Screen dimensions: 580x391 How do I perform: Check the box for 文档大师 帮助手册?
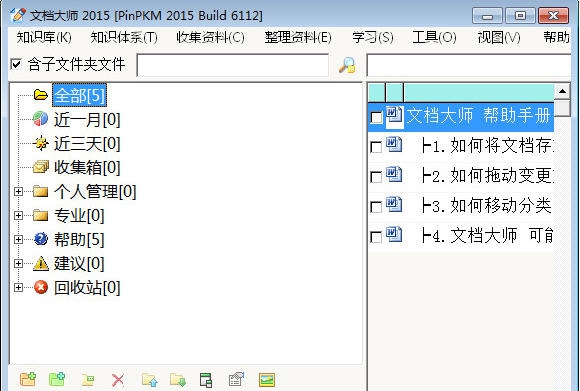pyautogui.click(x=376, y=118)
